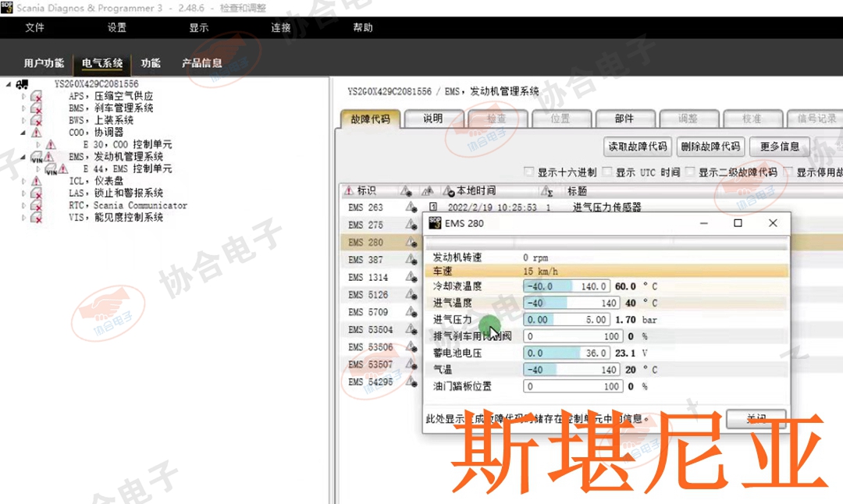Switch to the 用户功能 tab
The width and height of the screenshot is (843, 504).
pos(44,63)
